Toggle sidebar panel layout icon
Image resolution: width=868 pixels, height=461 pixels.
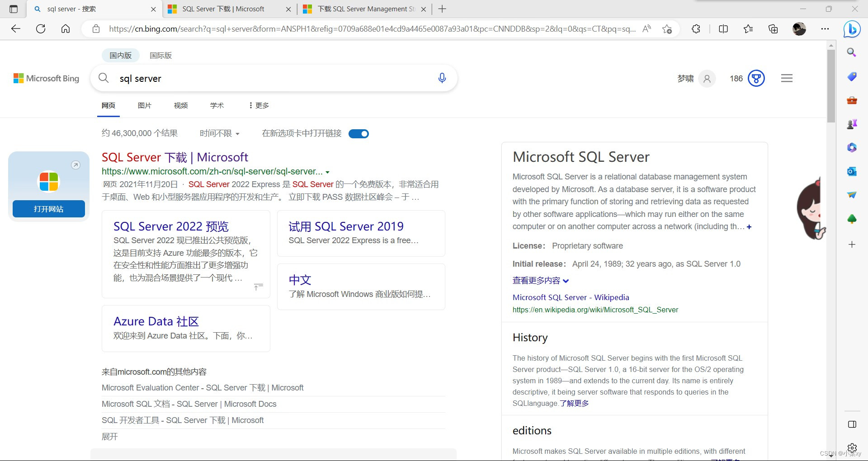point(852,424)
